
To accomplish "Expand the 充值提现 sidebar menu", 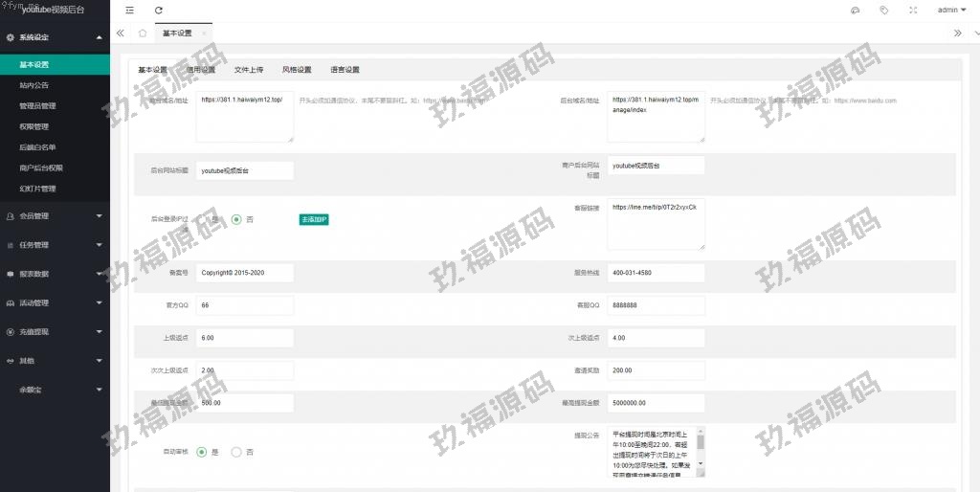I will coord(55,331).
